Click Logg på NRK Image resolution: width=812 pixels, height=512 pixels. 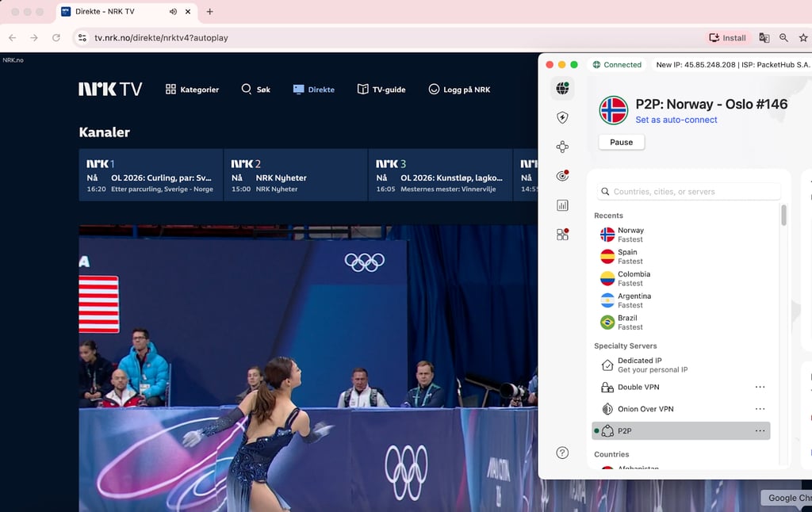click(459, 89)
